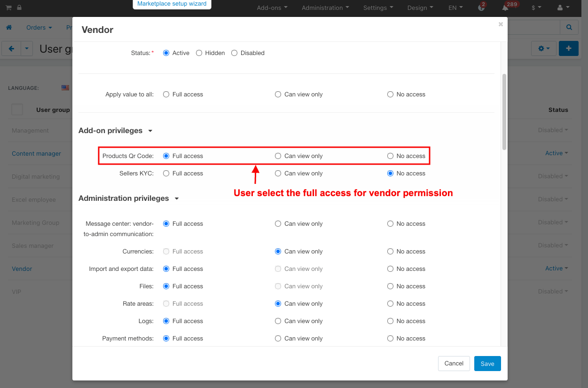Open the Settings menu

[x=378, y=8]
